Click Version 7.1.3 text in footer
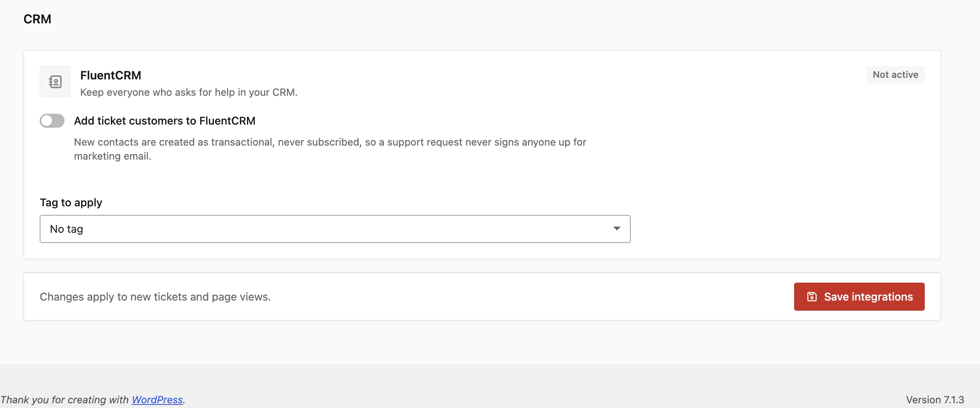980x408 pixels. click(x=935, y=399)
